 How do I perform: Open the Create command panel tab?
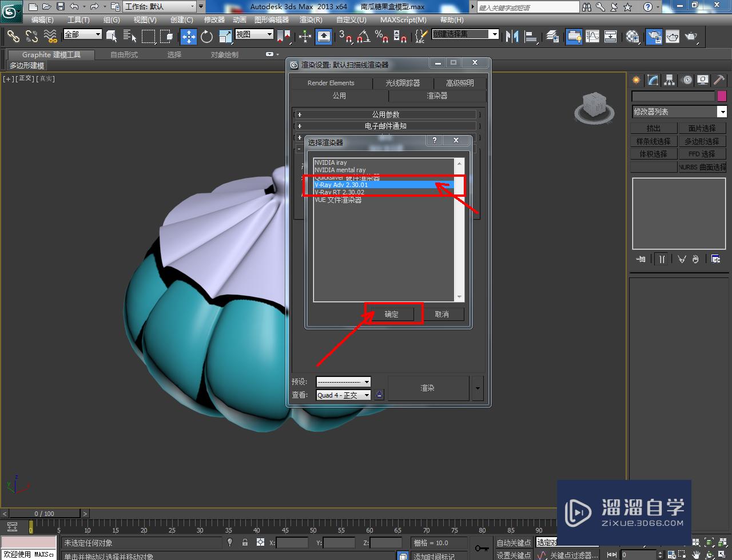(x=636, y=80)
